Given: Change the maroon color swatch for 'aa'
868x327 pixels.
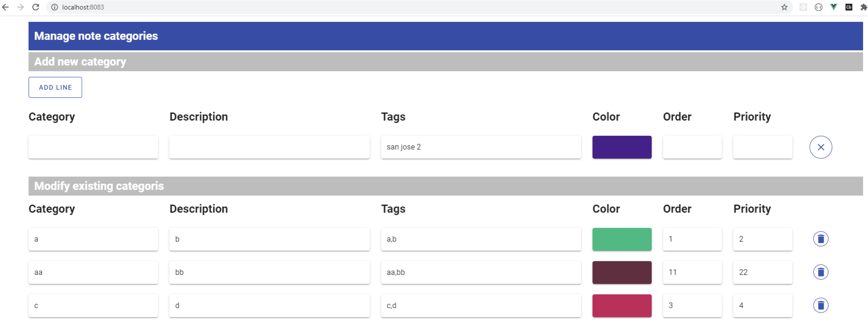Looking at the screenshot, I should point(622,272).
